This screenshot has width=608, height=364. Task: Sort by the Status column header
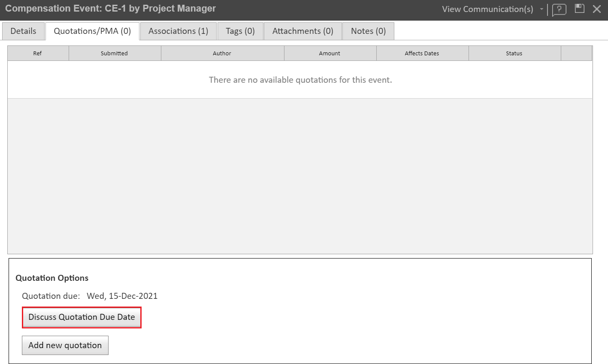(x=514, y=54)
